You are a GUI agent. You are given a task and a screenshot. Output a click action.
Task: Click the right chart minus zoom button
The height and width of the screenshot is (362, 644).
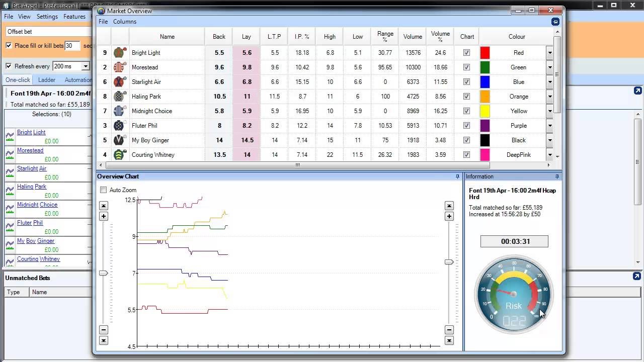[449, 330]
